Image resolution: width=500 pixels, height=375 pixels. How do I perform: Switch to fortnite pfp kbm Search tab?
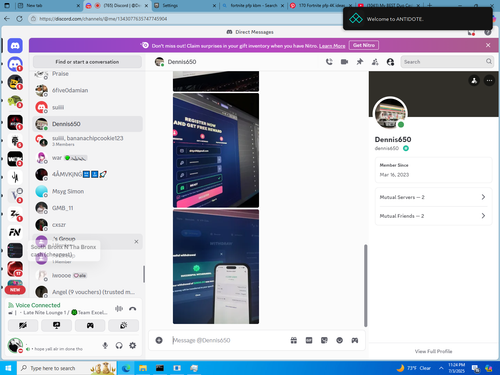tap(253, 6)
